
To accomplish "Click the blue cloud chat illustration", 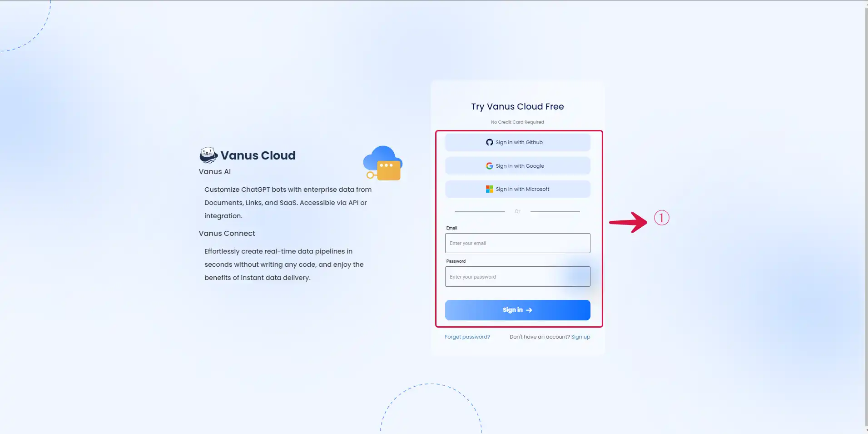I will click(x=382, y=163).
